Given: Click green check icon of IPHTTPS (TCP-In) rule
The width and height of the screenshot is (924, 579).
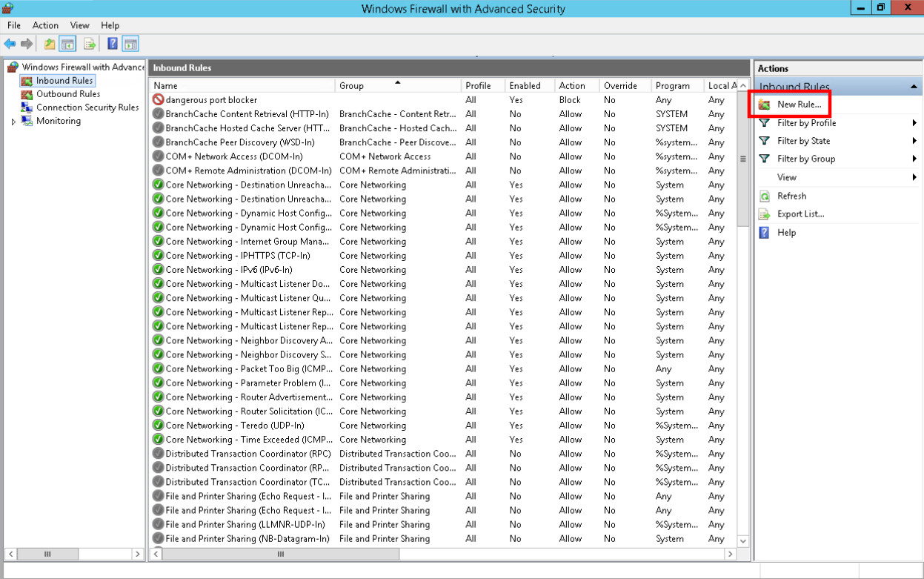Looking at the screenshot, I should (x=158, y=256).
